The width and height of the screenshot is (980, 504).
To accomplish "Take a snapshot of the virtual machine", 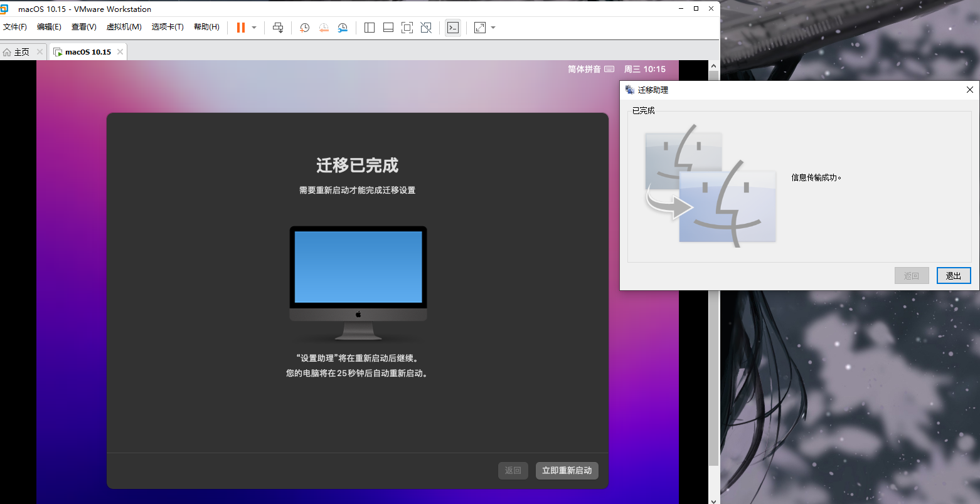I will pos(305,27).
